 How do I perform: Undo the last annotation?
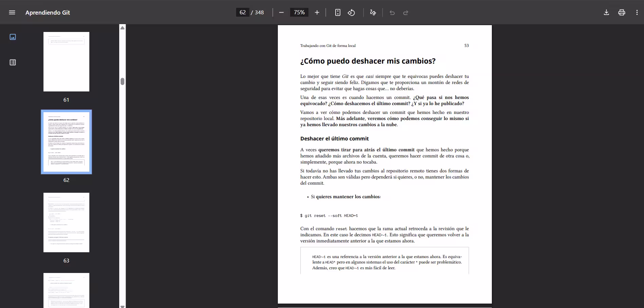coord(392,13)
